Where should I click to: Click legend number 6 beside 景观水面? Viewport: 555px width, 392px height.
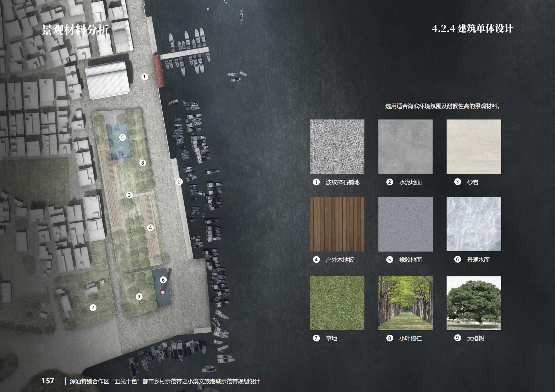pyautogui.click(x=457, y=259)
